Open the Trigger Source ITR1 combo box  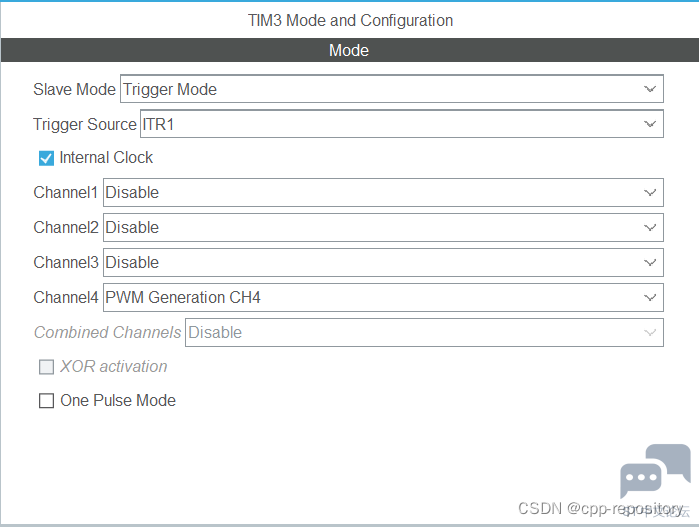(x=402, y=124)
